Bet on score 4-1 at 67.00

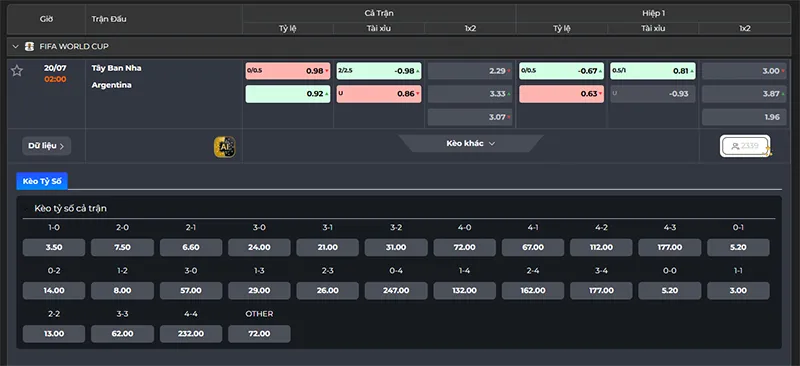533,247
